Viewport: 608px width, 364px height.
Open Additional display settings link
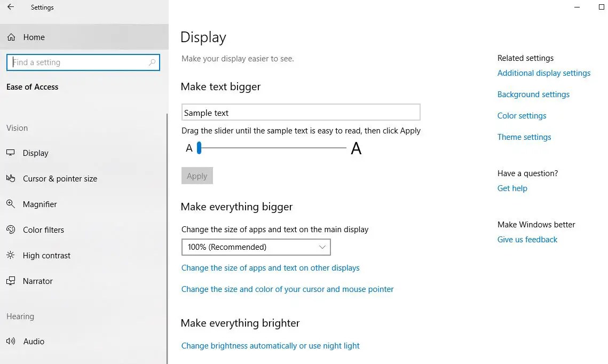coord(543,73)
